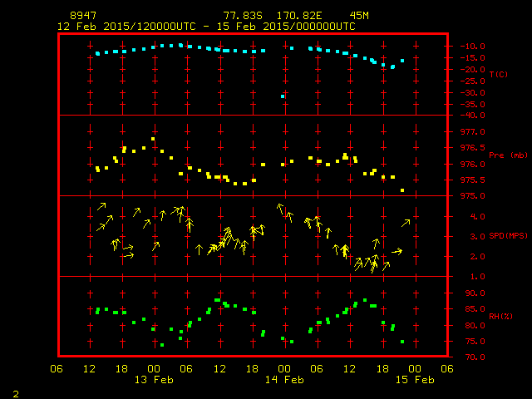Click the lowest yellow pressure data point
The width and height of the screenshot is (532, 399).
coord(402,190)
